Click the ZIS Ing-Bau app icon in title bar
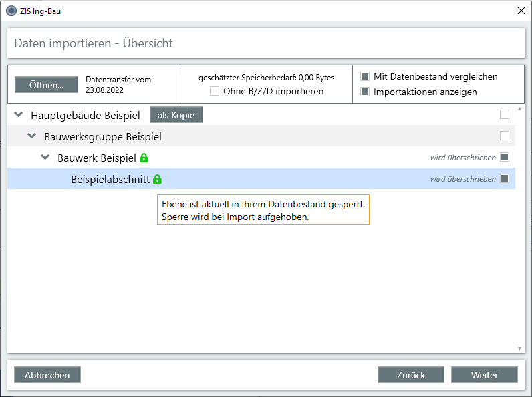The width and height of the screenshot is (532, 397). click(11, 11)
